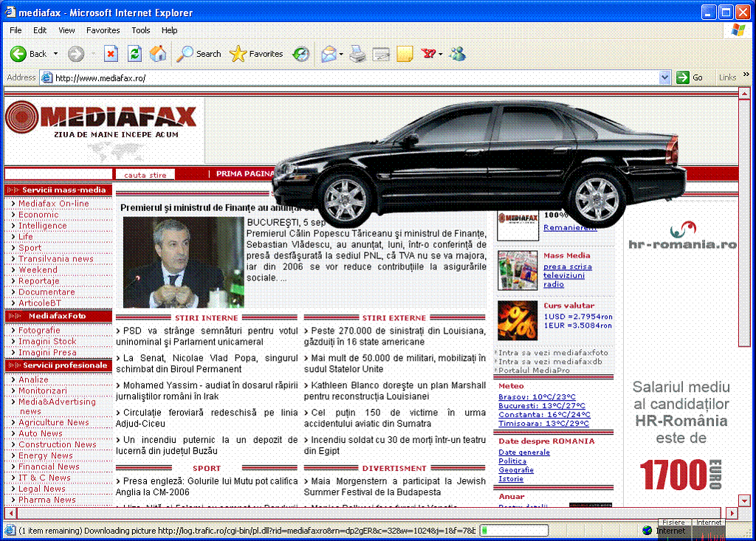The width and height of the screenshot is (756, 541).
Task: Go to the Home page icon
Action: [x=158, y=54]
